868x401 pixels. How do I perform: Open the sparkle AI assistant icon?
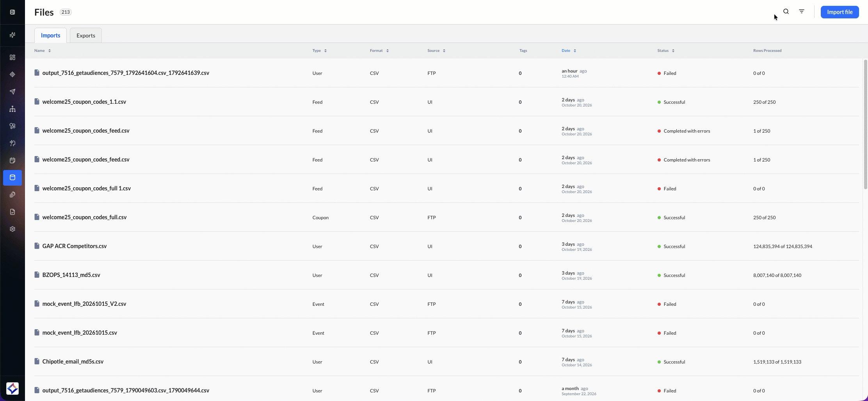(12, 35)
